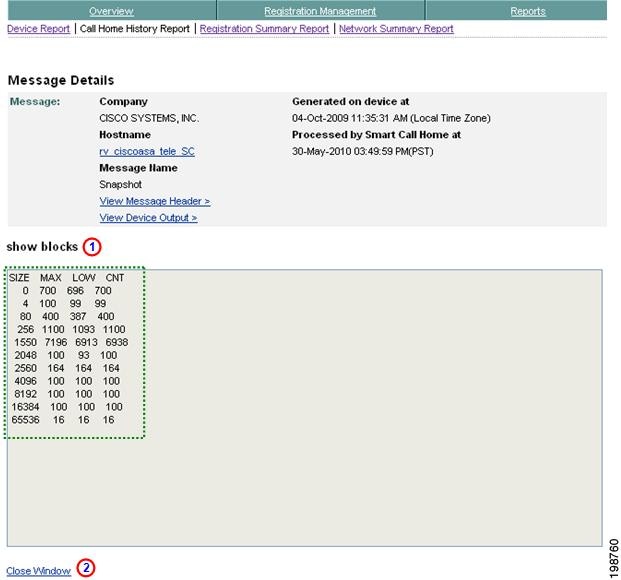Switch to Registration Management tab
The image size is (621, 580).
(x=320, y=11)
